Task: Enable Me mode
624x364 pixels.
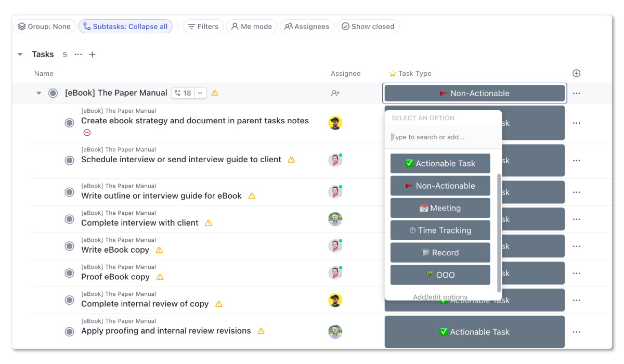Action: click(252, 26)
